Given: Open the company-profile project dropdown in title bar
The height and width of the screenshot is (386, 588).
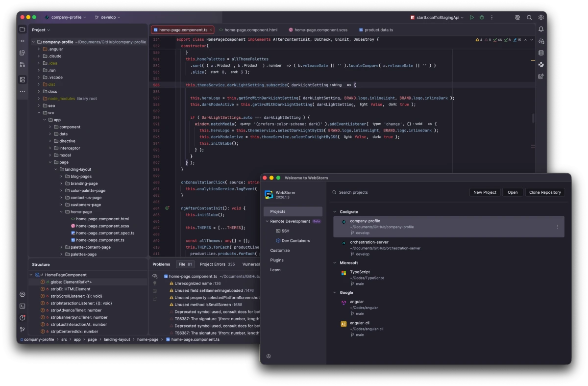Looking at the screenshot, I should click(x=65, y=17).
